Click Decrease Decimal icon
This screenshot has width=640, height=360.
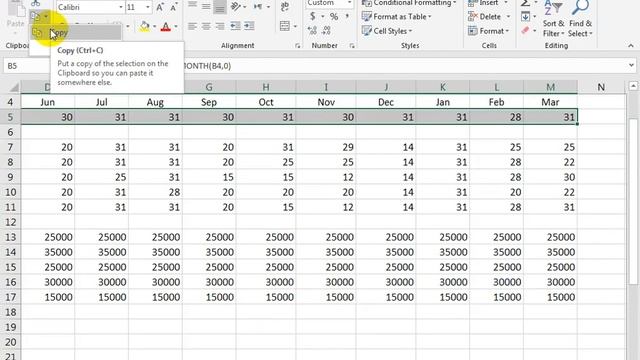pos(326,30)
